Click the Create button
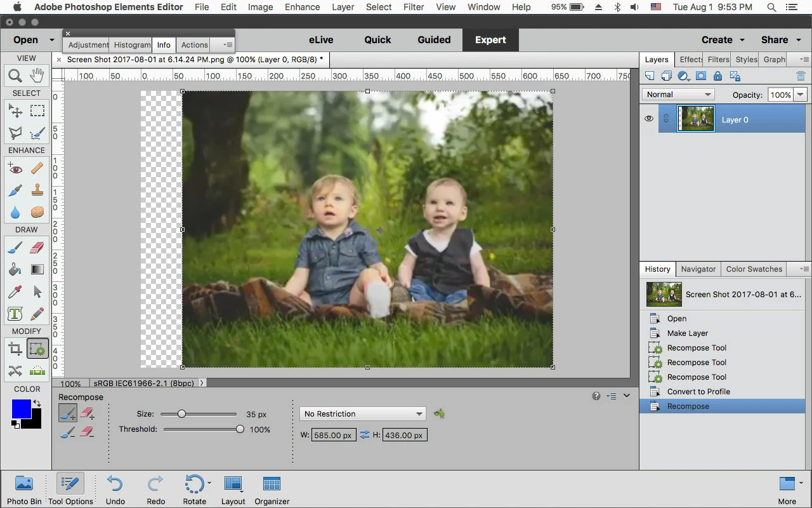Viewport: 812px width, 508px height. (x=723, y=39)
